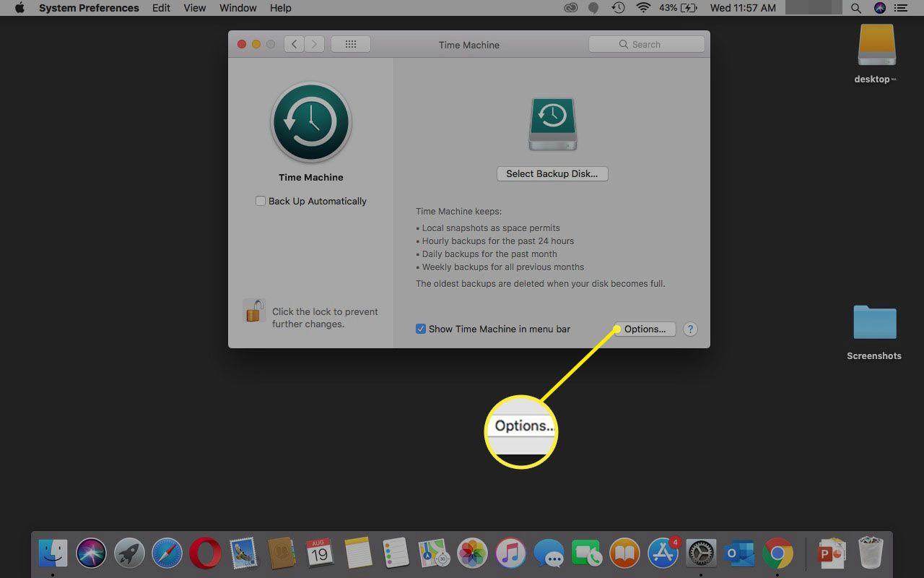Open FaceTime from the Dock
Image resolution: width=924 pixels, height=578 pixels.
tap(587, 553)
